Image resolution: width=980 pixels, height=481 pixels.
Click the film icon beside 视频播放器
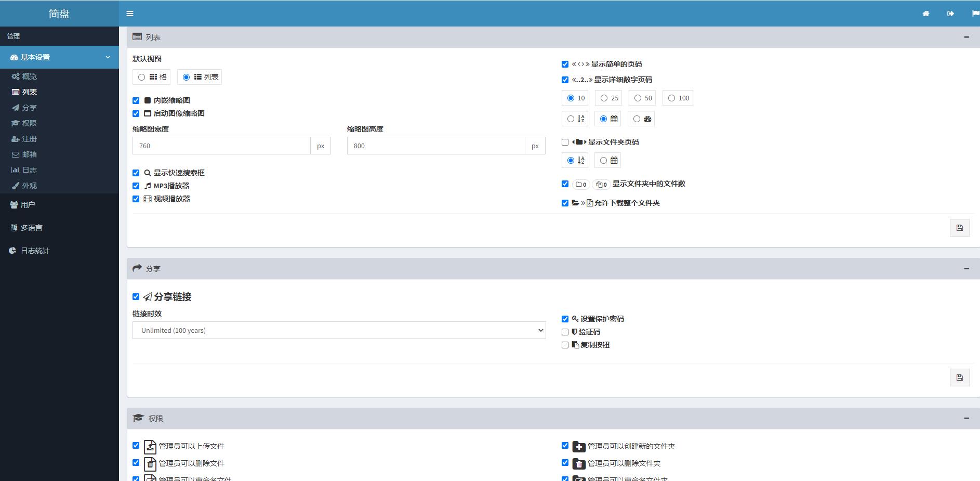148,199
